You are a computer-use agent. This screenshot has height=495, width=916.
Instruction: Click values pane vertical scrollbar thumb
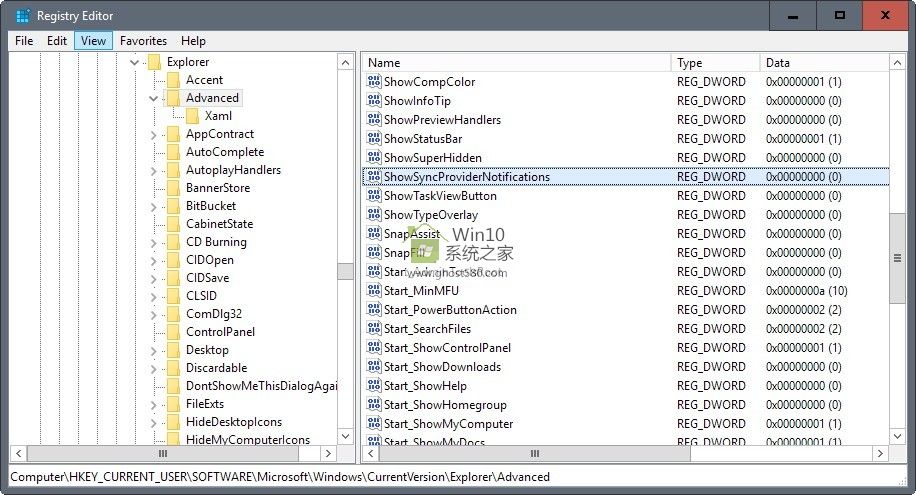click(x=897, y=258)
